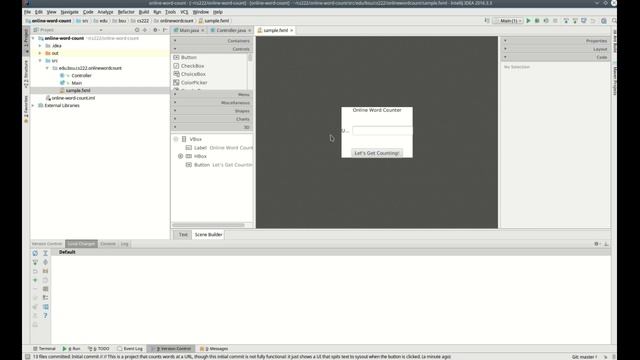Click the URL text field in preview
The height and width of the screenshot is (360, 640).
coord(382,131)
